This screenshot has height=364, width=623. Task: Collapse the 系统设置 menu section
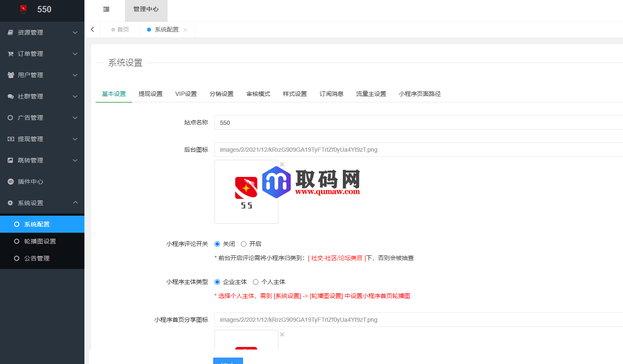pyautogui.click(x=75, y=203)
